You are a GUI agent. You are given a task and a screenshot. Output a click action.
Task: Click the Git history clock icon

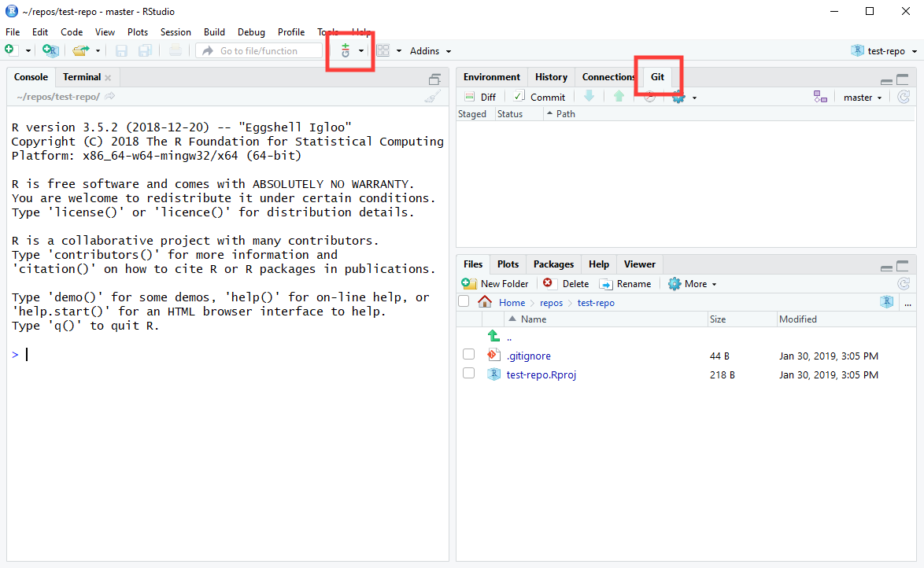click(x=649, y=97)
